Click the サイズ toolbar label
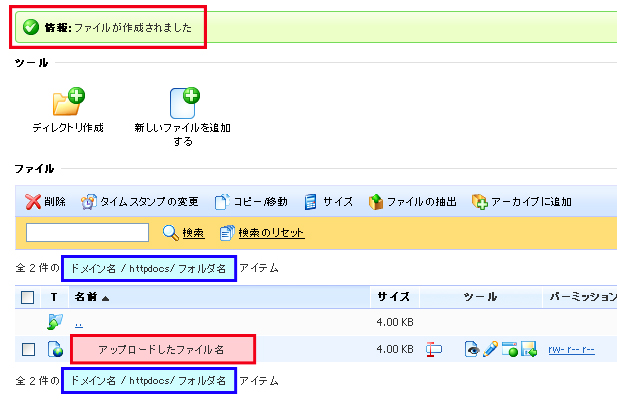This screenshot has width=617, height=405. (x=338, y=202)
